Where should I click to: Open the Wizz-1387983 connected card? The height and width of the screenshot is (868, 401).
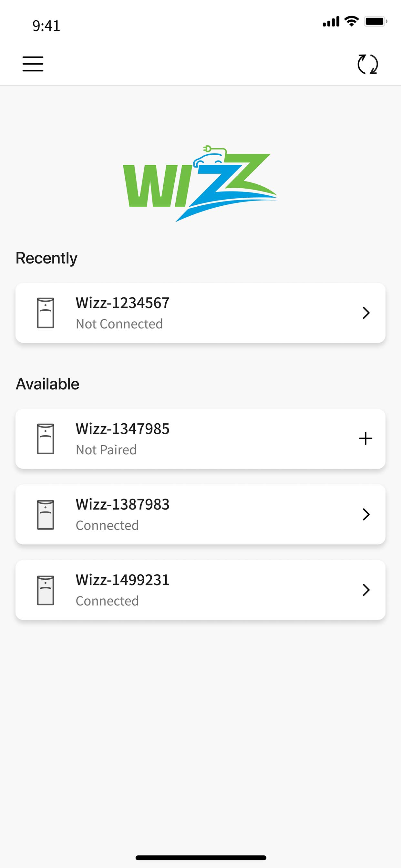tap(200, 514)
